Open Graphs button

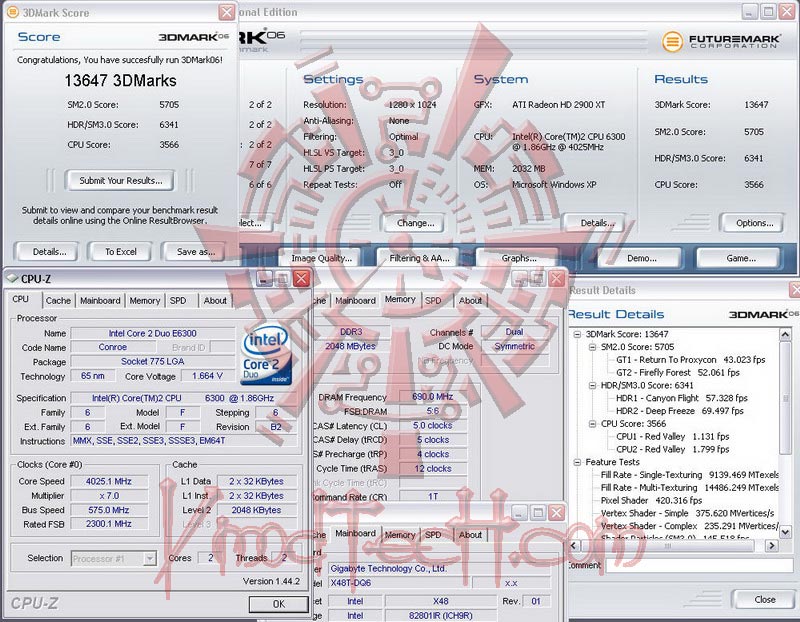(x=518, y=258)
